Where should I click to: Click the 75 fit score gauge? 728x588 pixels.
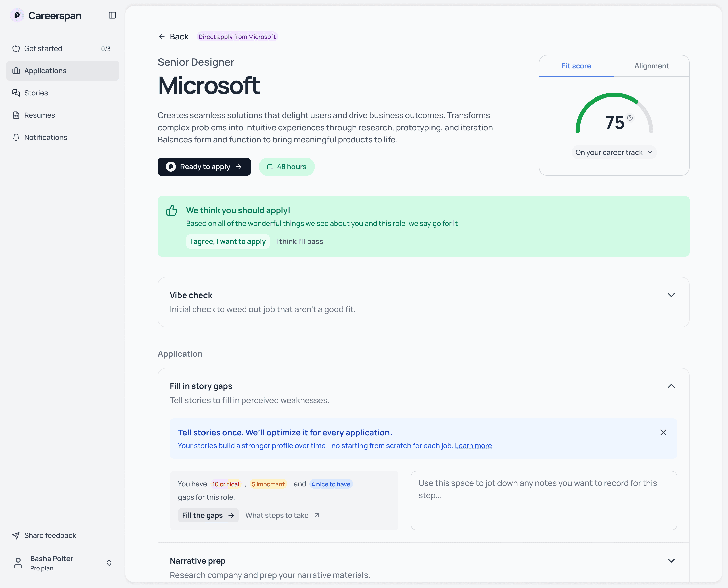tap(614, 121)
